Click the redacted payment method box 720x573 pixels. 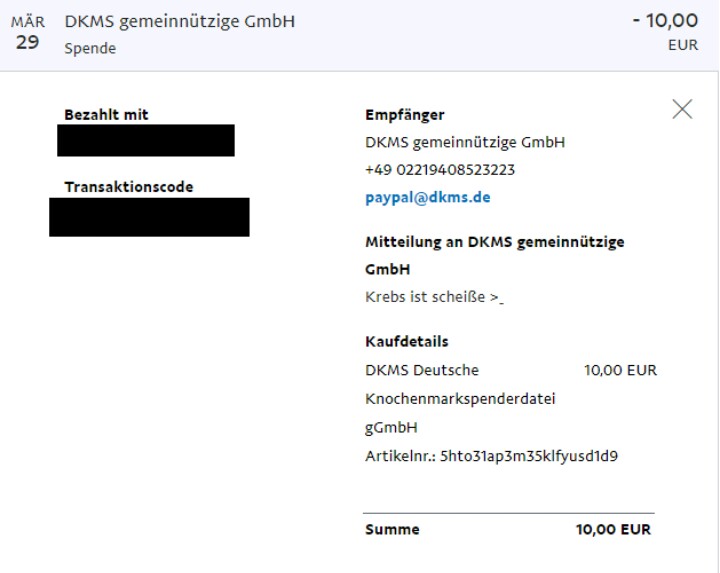pos(146,140)
